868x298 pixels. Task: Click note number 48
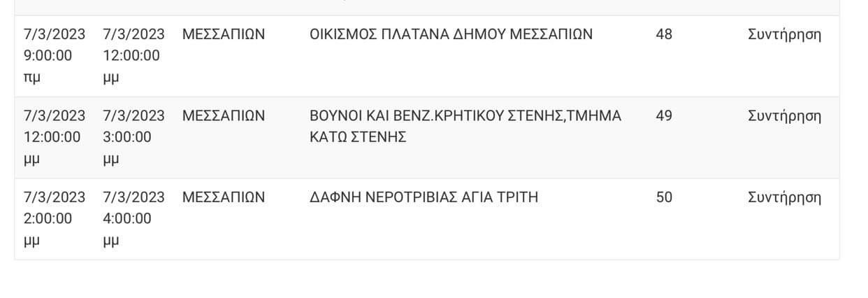(664, 34)
